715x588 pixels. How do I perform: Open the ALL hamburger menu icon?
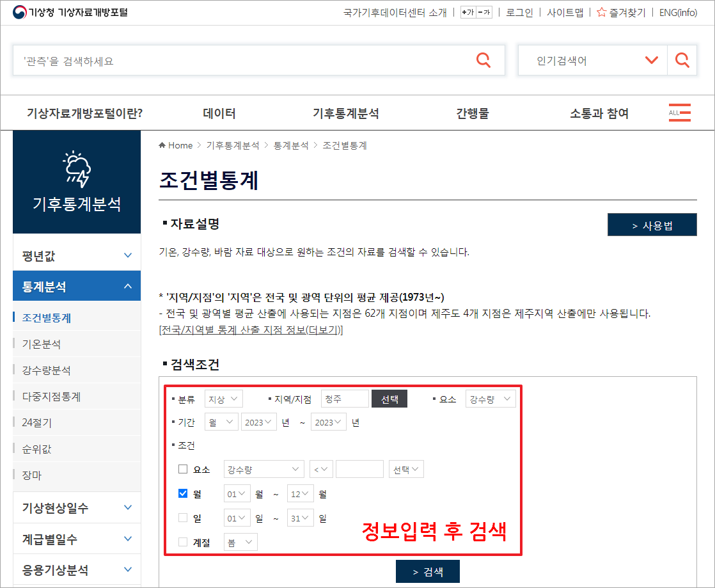coord(680,113)
